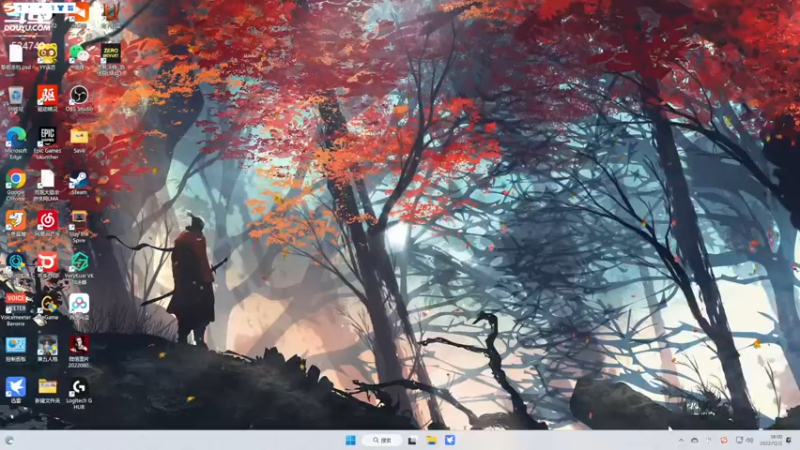Open the ZERO black and yellow game shortcut

(x=110, y=54)
